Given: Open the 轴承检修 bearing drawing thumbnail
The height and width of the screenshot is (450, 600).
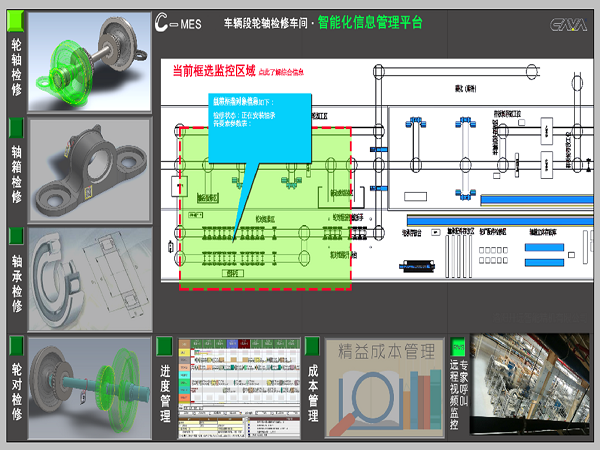Looking at the screenshot, I should 90,279.
